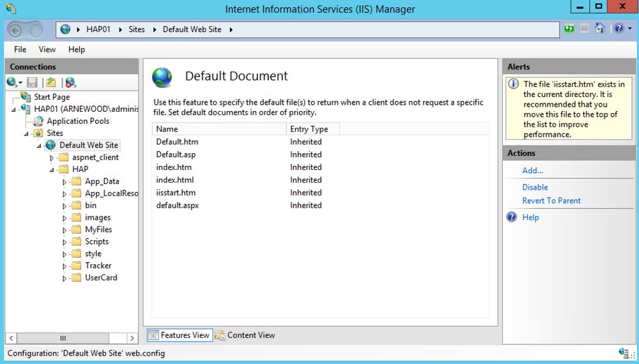Screen dimensions: 639x364
Task: Click the aspnet_client folder icon
Action: (63, 157)
